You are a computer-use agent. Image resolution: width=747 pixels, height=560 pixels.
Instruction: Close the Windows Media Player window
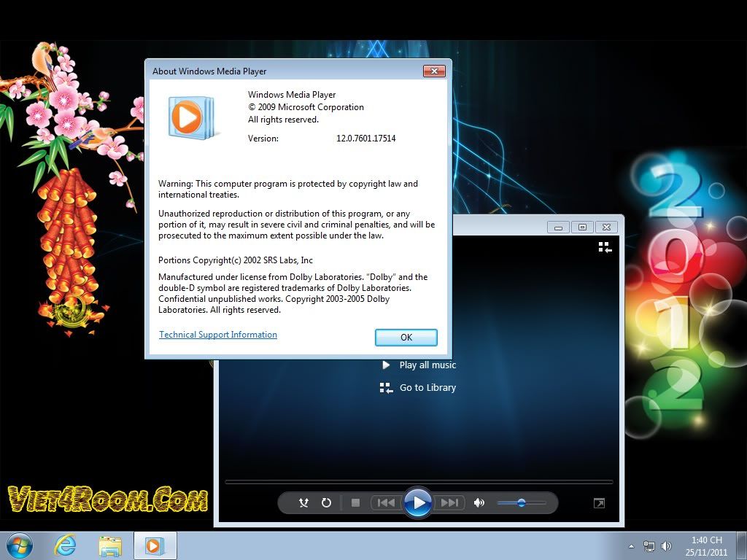click(x=606, y=227)
